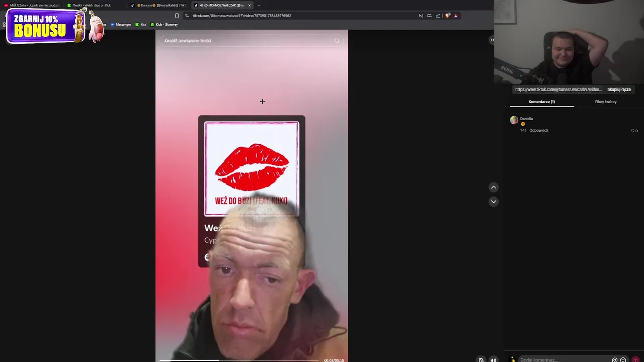This screenshot has width=644, height=362.
Task: Open emoji picker in comment box
Action: [623, 360]
